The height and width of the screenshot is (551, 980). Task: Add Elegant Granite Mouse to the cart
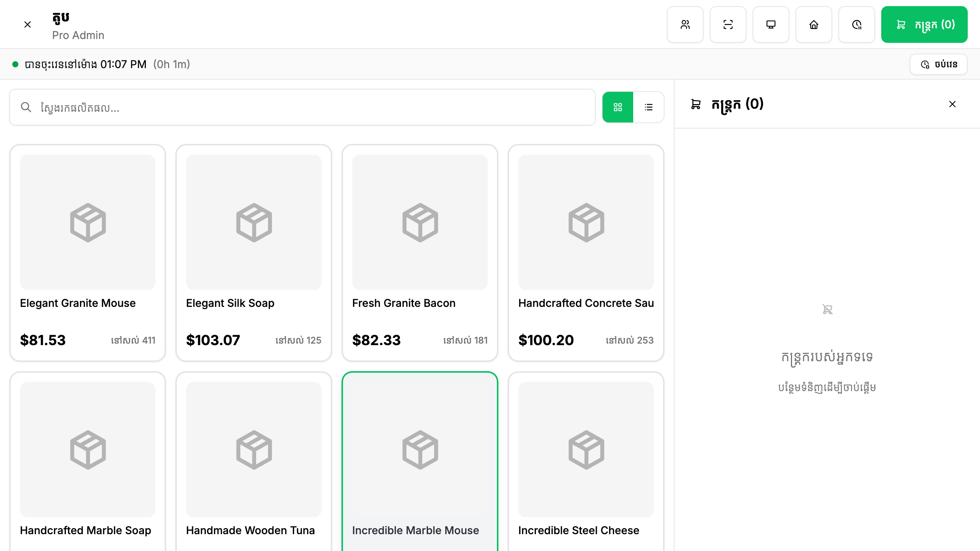(x=88, y=253)
